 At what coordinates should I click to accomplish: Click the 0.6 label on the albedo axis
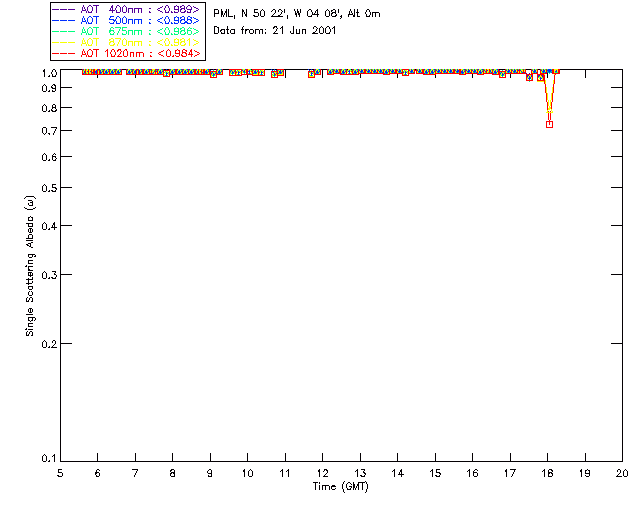[x=49, y=157]
